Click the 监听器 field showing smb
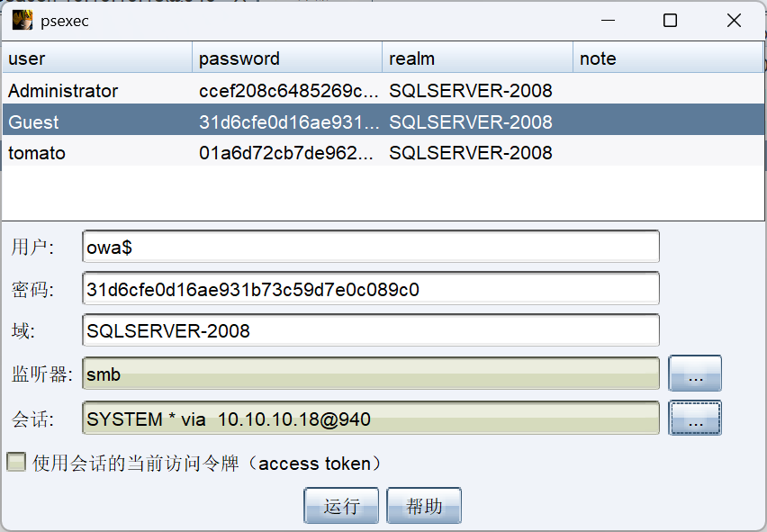The width and height of the screenshot is (767, 532). coord(370,374)
